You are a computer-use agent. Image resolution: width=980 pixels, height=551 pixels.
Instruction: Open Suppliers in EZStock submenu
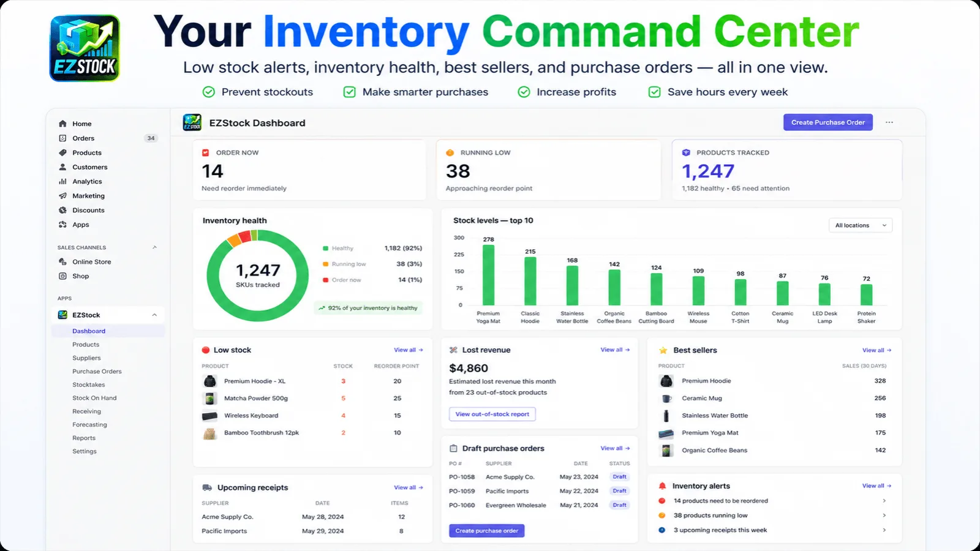click(86, 358)
